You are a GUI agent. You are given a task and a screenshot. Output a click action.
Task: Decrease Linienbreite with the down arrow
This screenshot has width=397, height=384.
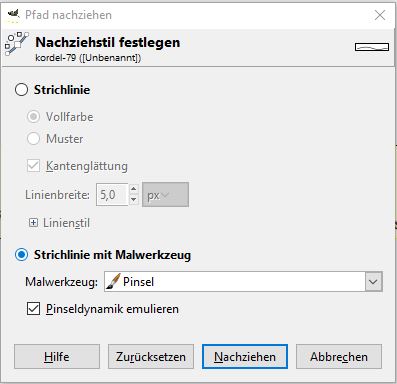pyautogui.click(x=134, y=200)
